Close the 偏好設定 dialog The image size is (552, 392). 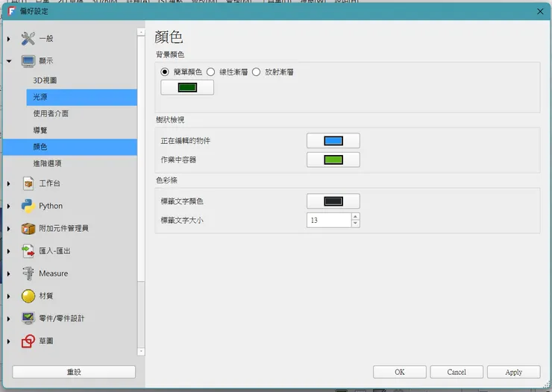tap(540, 12)
